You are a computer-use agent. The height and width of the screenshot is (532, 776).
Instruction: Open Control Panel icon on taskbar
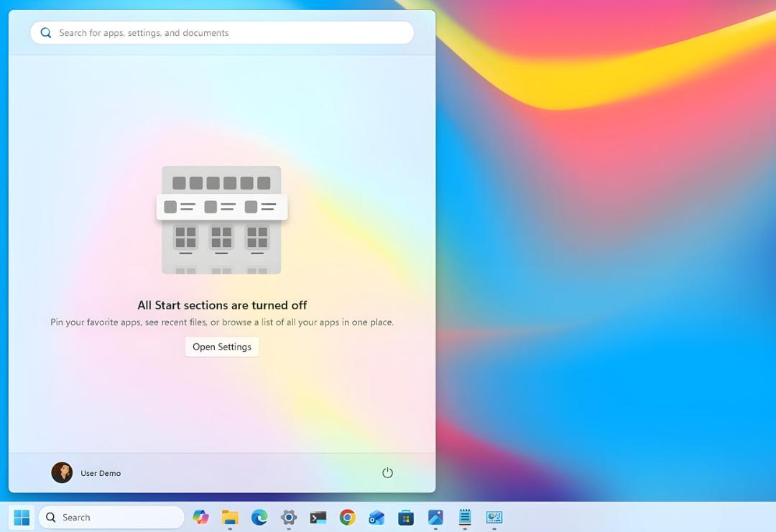point(494,517)
